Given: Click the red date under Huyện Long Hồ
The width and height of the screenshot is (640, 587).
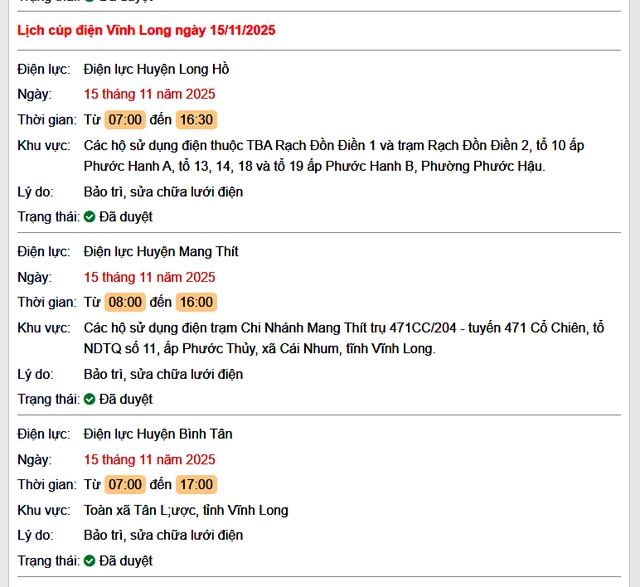Looking at the screenshot, I should pyautogui.click(x=149, y=94).
